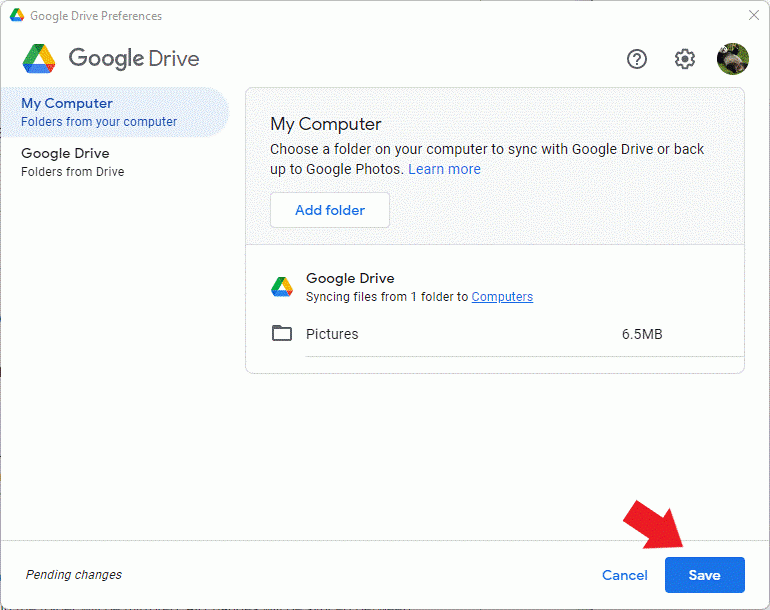Click the Add folder button
770x610 pixels.
pos(330,210)
